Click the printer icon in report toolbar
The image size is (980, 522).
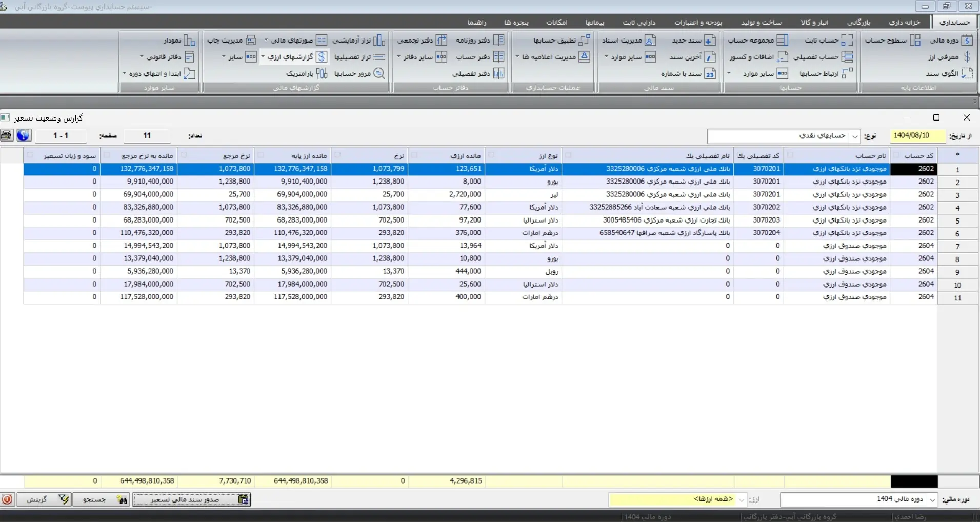7,135
